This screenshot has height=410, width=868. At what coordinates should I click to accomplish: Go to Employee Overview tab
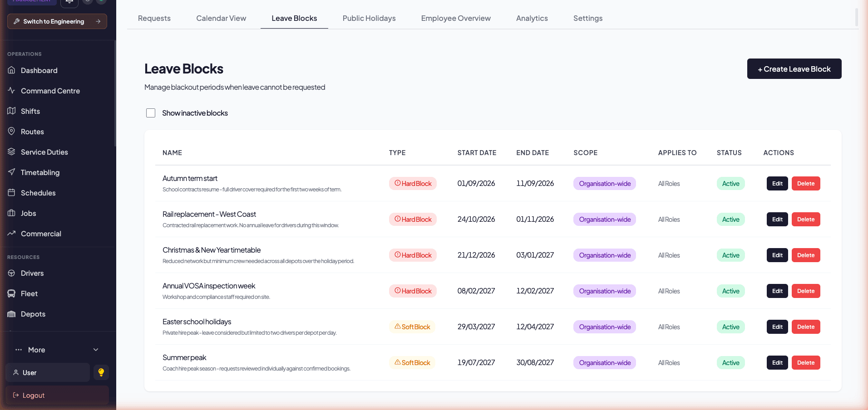(456, 18)
